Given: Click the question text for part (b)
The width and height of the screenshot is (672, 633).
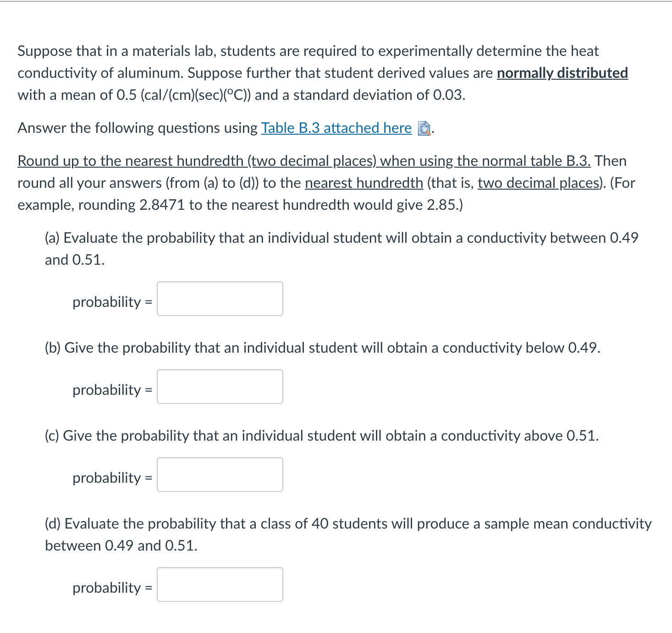Looking at the screenshot, I should coord(321,347).
